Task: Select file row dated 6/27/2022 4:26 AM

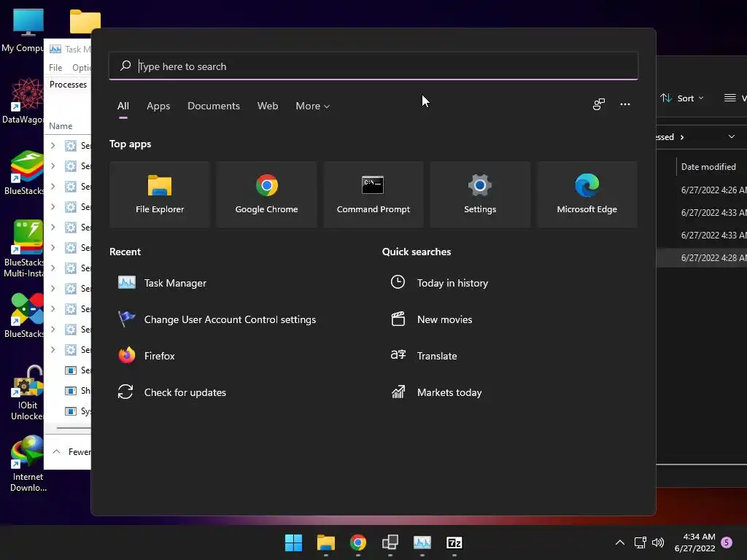Action: [702, 190]
